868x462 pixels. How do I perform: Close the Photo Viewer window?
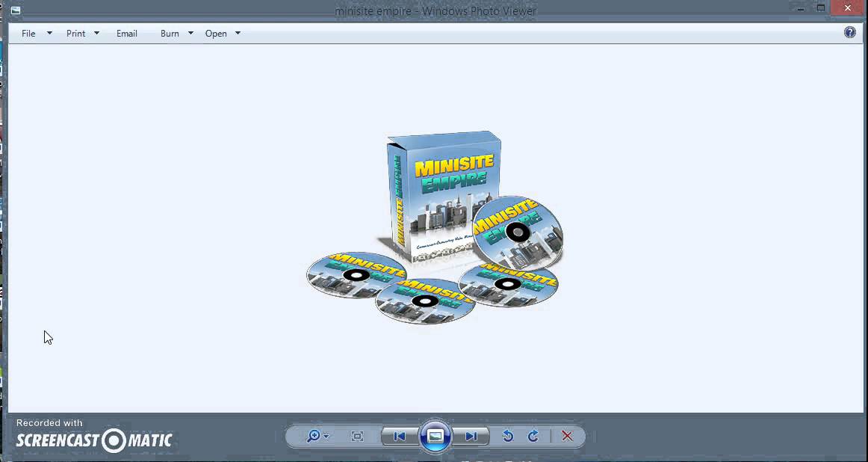tap(847, 7)
